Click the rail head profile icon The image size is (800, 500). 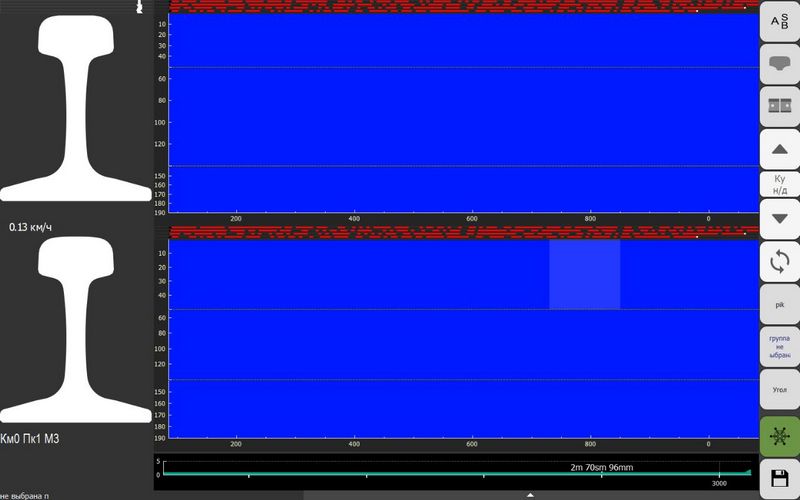click(x=780, y=64)
